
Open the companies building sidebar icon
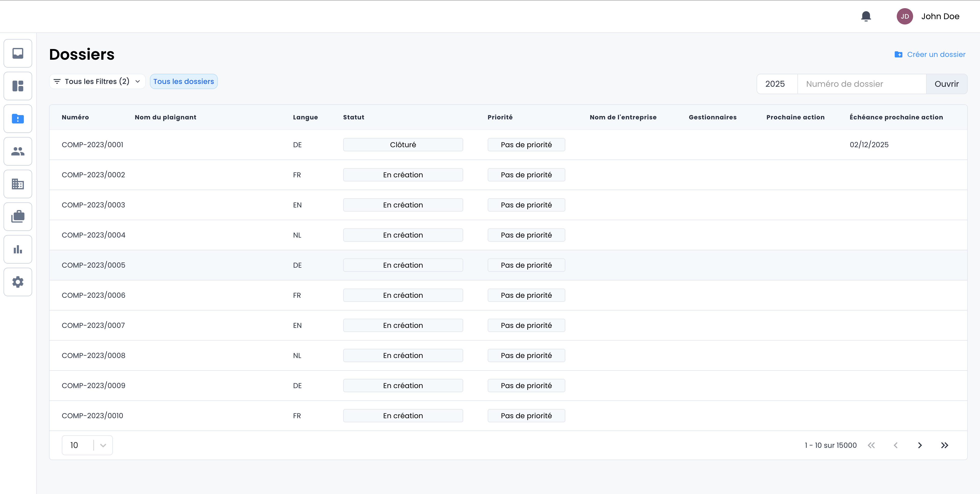click(x=18, y=184)
